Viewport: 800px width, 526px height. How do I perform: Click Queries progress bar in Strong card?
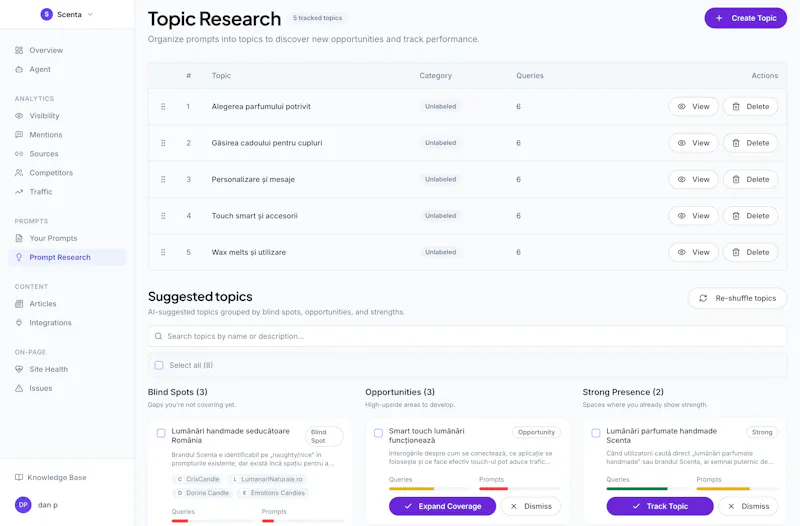coord(647,488)
